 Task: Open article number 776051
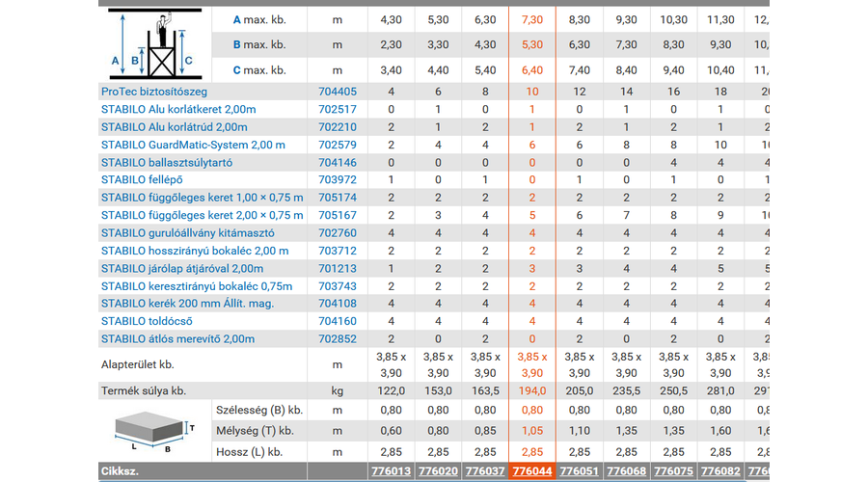[579, 471]
